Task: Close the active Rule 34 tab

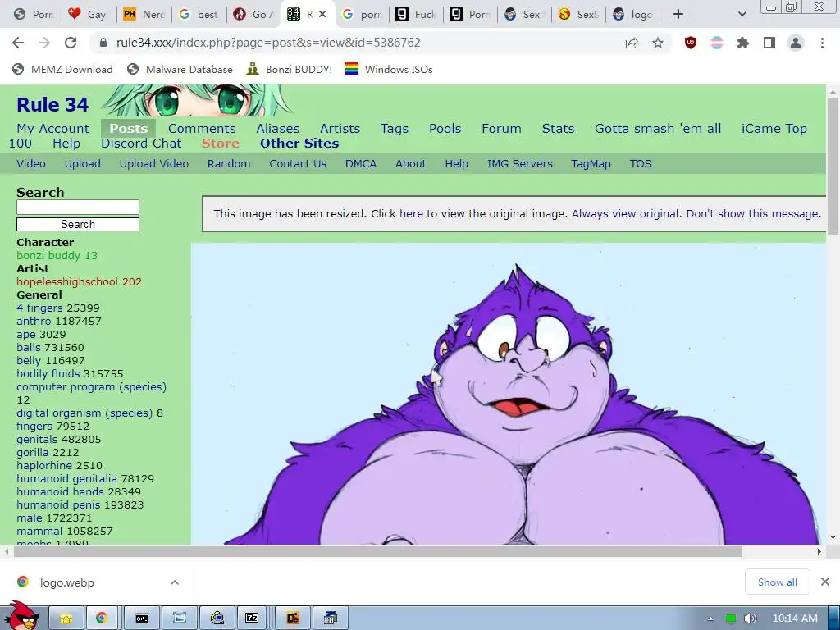Action: [322, 15]
